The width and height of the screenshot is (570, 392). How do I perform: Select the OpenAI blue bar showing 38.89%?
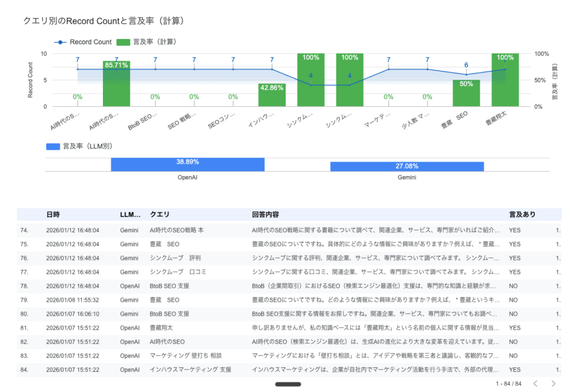click(188, 165)
